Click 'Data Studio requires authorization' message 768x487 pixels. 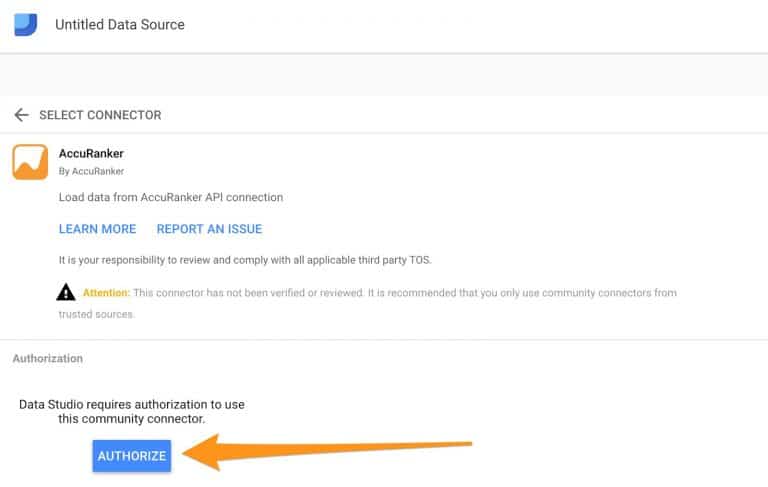tap(132, 412)
